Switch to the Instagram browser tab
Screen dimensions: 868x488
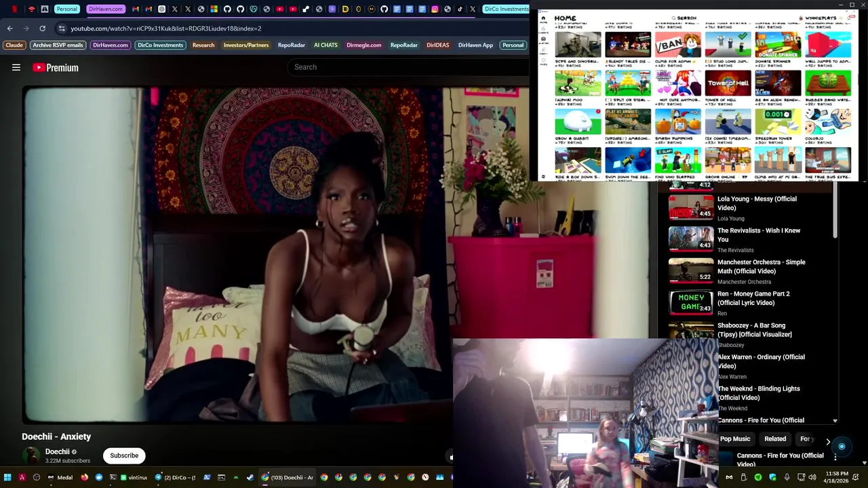pos(435,9)
